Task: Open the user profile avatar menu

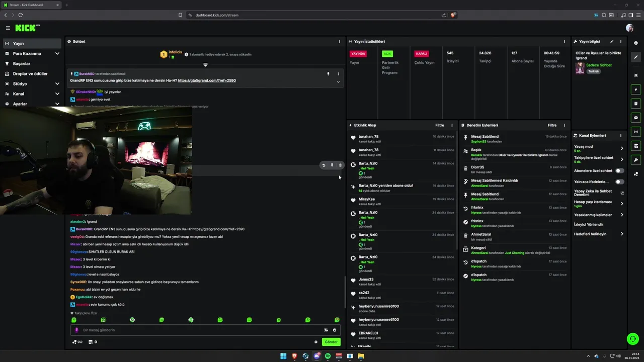Action: click(629, 28)
